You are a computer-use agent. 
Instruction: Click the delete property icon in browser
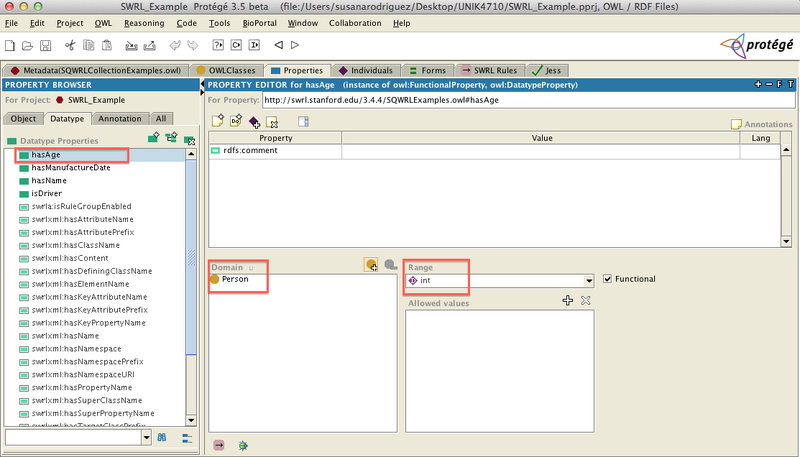[x=189, y=139]
